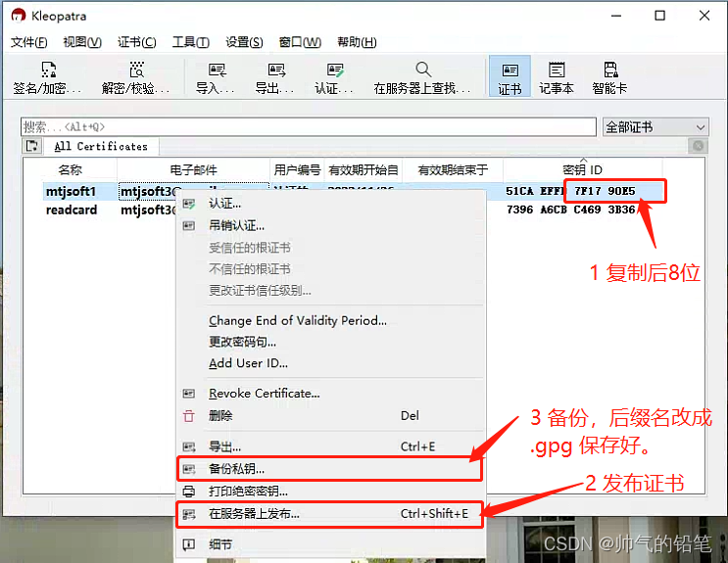Screen dimensions: 728x563
Task: Minimize the Kleopatra window
Action: coord(616,16)
